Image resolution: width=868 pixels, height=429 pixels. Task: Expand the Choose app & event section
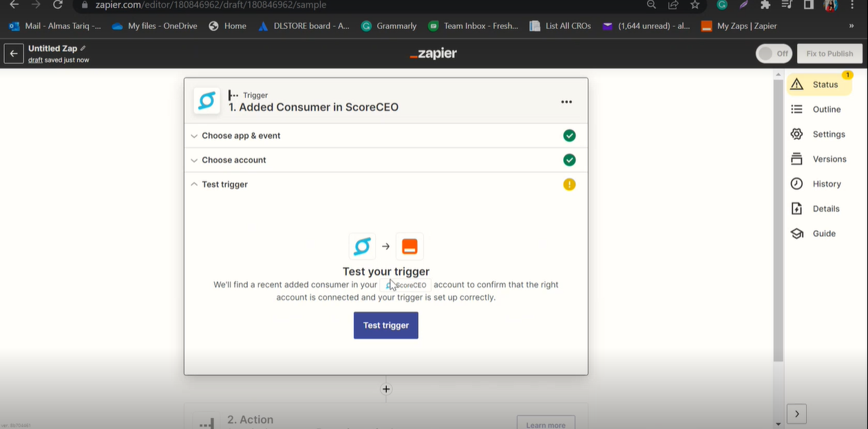[385, 136]
